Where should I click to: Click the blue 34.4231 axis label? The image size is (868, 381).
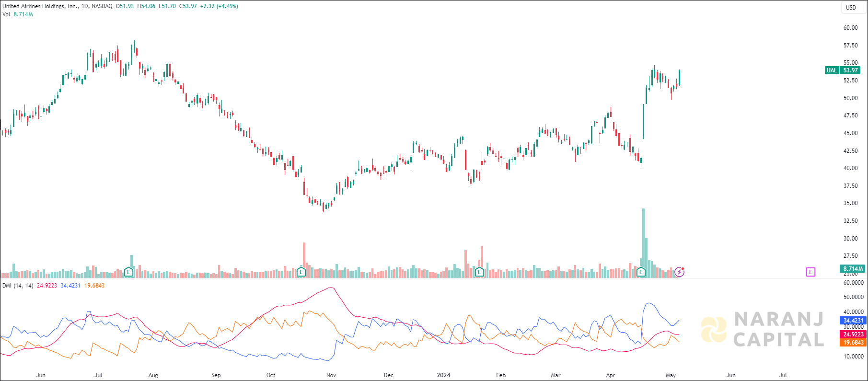coord(853,321)
